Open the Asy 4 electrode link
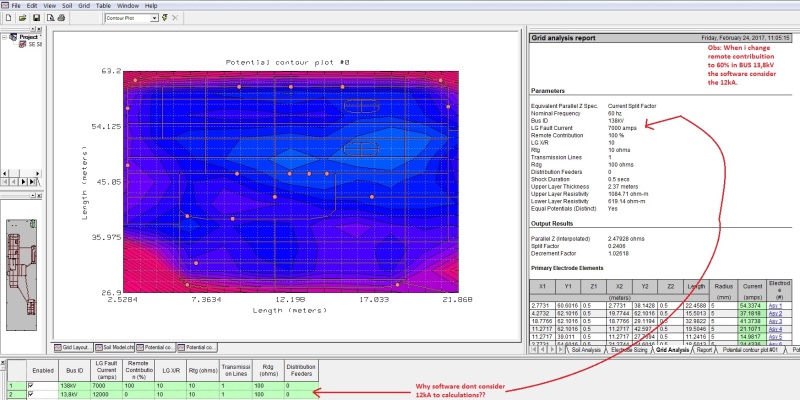 tap(775, 330)
